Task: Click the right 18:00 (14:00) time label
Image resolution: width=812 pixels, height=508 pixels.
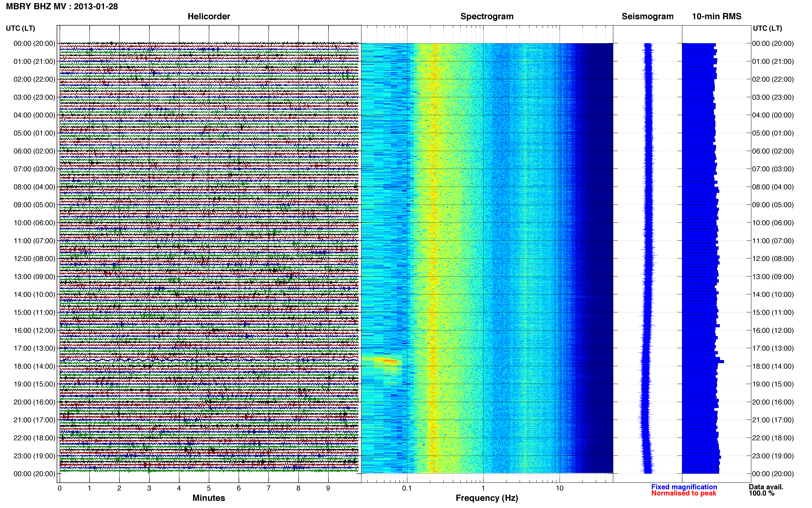Action: pyautogui.click(x=773, y=366)
